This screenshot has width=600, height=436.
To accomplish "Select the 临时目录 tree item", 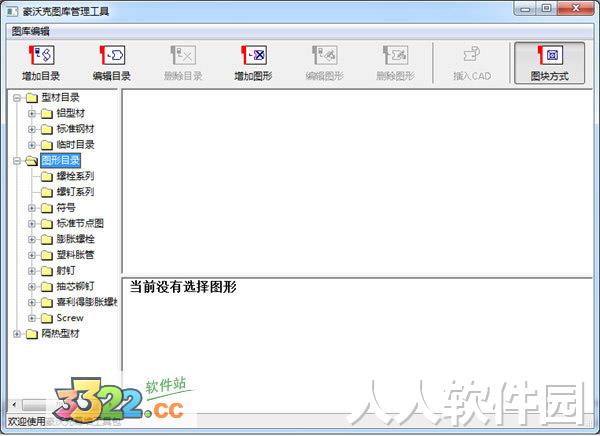I will click(x=75, y=145).
